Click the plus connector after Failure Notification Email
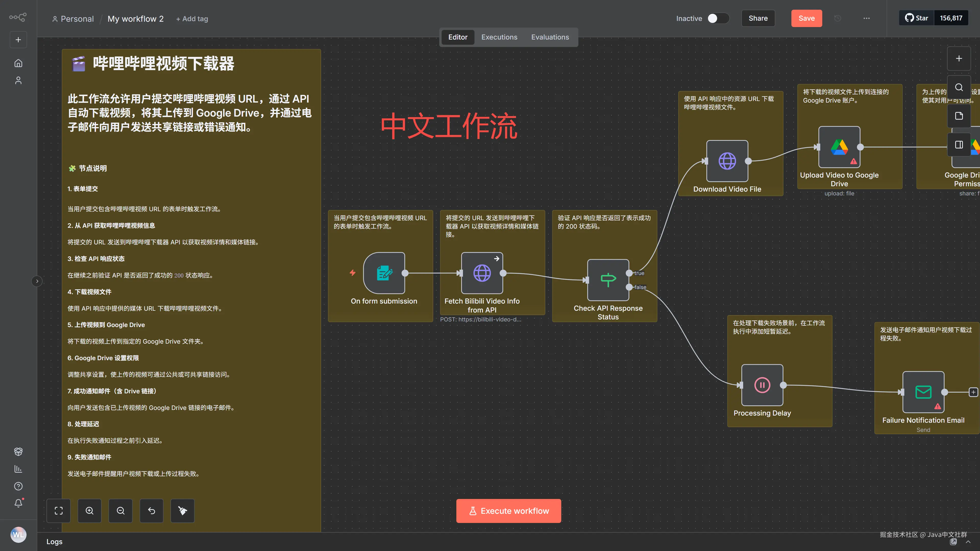This screenshot has width=980, height=551. [x=973, y=392]
